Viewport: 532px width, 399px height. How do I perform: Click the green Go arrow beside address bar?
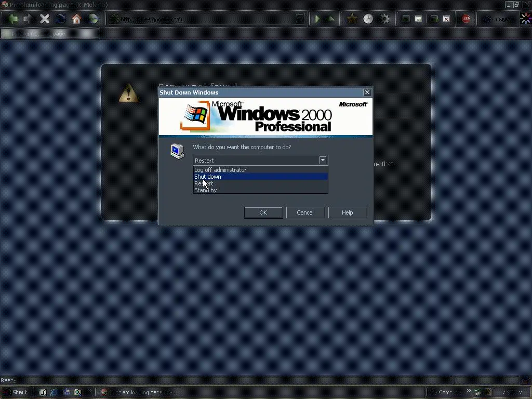click(x=317, y=19)
